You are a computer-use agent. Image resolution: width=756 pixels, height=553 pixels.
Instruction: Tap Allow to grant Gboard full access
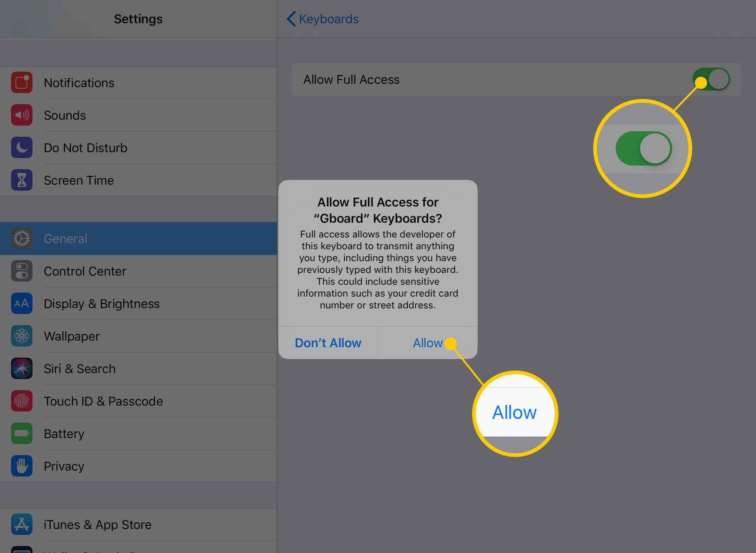(x=427, y=342)
